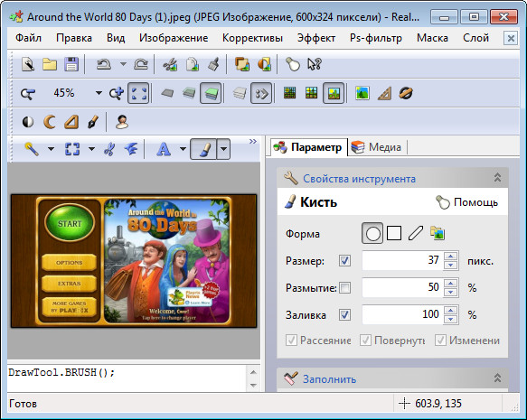The width and height of the screenshot is (527, 420).
Task: Select the brush tool in toolbar
Action: (204, 149)
